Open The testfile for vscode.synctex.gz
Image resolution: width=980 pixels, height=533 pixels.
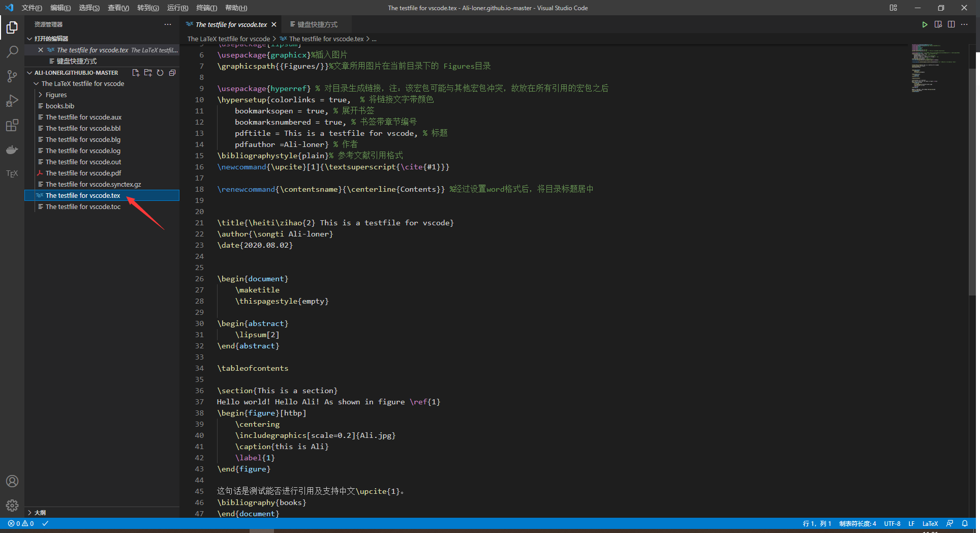(x=102, y=184)
